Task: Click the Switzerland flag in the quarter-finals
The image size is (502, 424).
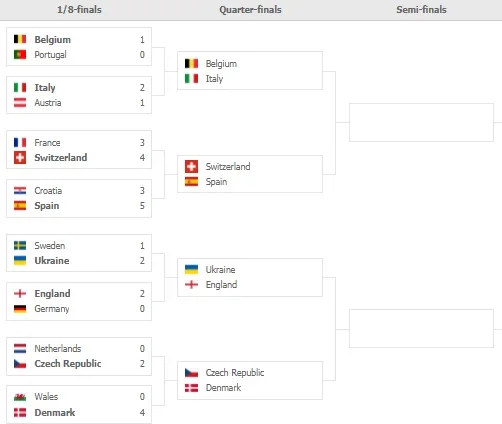Action: (x=191, y=166)
